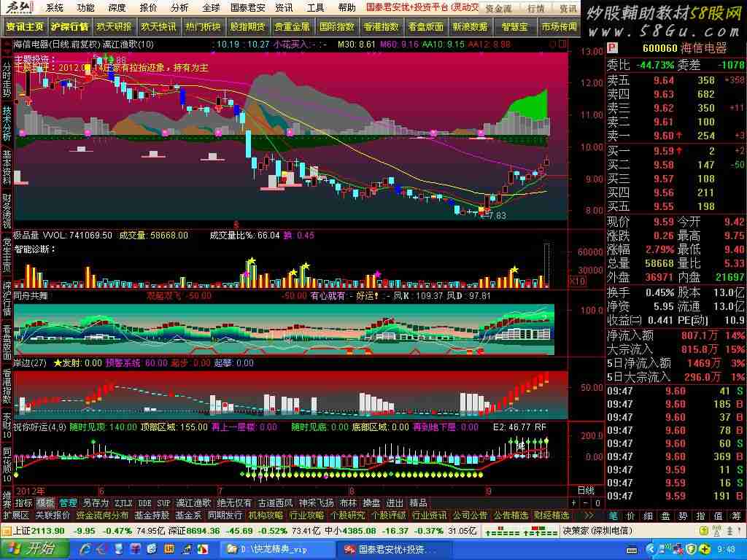Image resolution: width=747 pixels, height=560 pixels.
Task: Click the keyboard icon in system tray
Action: coord(632,550)
